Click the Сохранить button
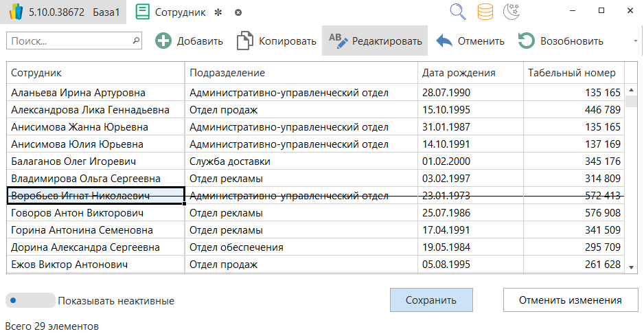 pos(431,300)
